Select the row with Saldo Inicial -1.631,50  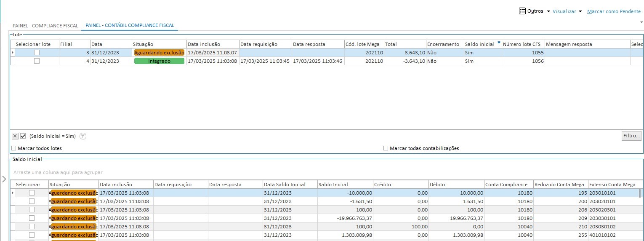pos(32,201)
